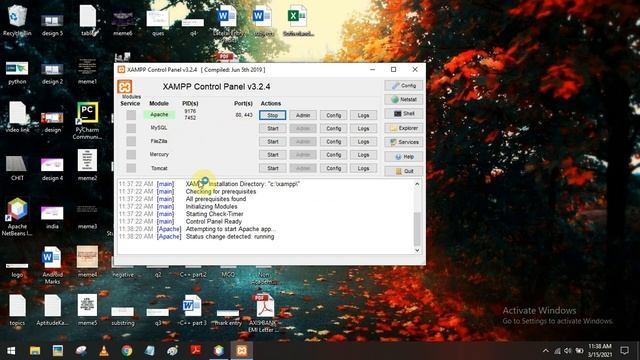Screen dimensions: 640x360
Task: Select the video link file icon
Action: [x=17, y=117]
